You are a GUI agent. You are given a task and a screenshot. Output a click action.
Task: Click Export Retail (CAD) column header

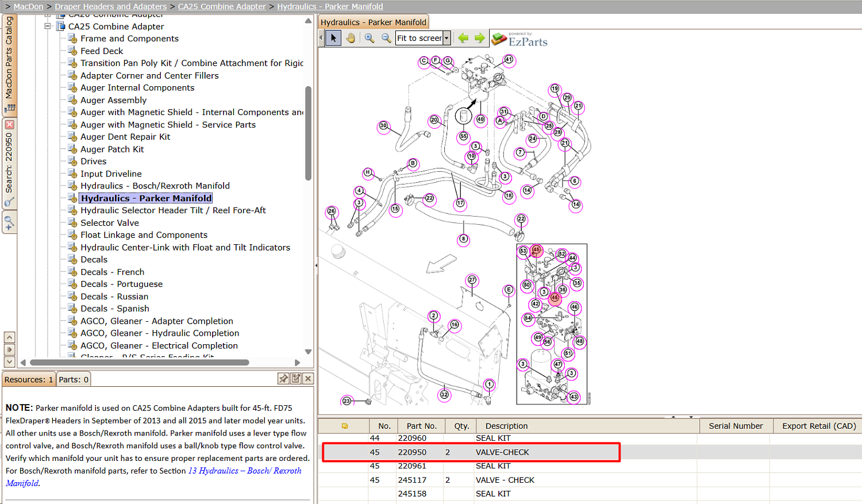pos(819,426)
